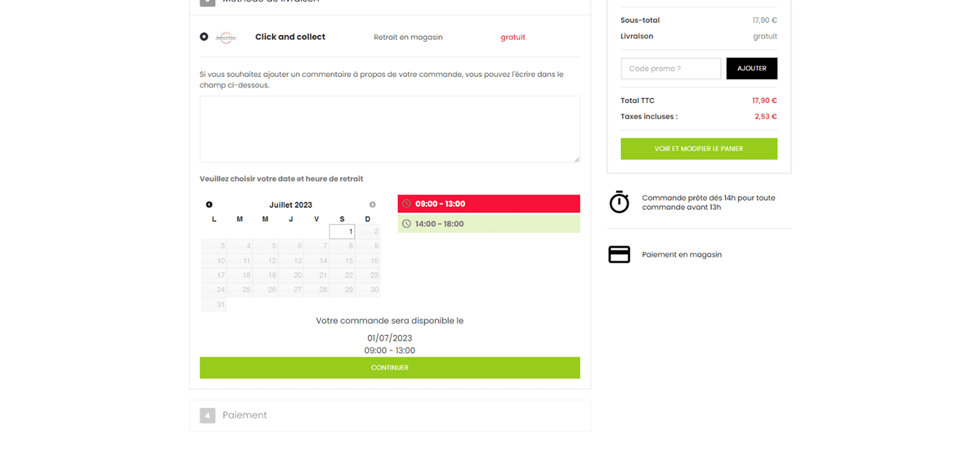Go to next month in calendar
This screenshot has width=980, height=461.
click(x=372, y=205)
